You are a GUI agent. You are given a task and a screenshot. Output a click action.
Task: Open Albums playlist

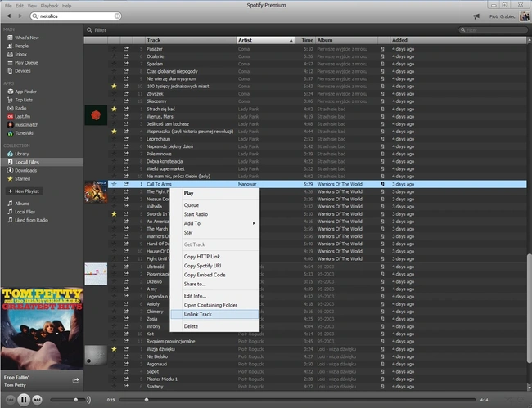[x=18, y=204]
